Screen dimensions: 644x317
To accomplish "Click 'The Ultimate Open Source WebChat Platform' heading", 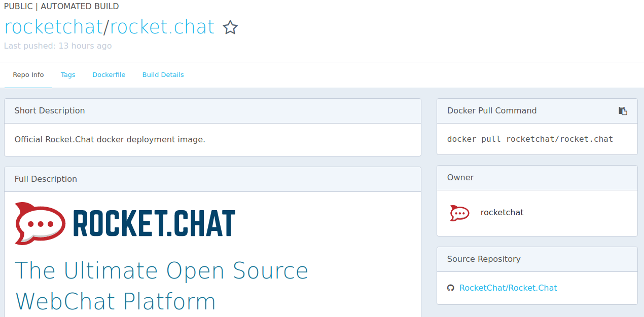I will pyautogui.click(x=161, y=286).
